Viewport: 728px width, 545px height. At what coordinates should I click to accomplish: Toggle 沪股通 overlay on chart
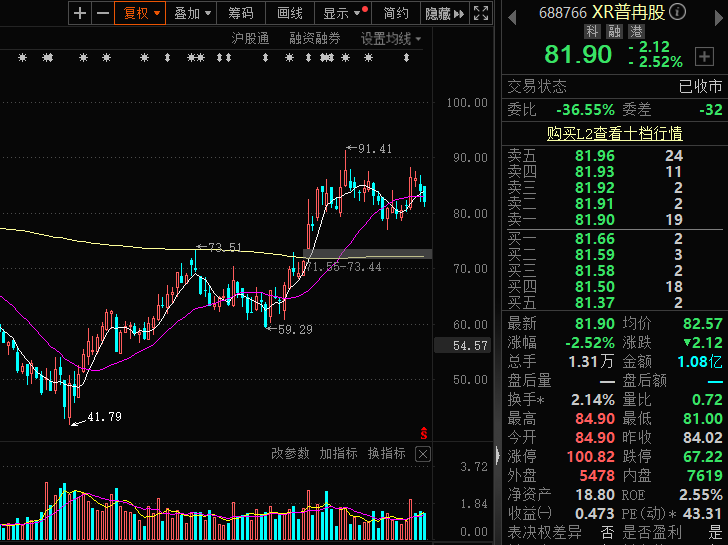250,39
